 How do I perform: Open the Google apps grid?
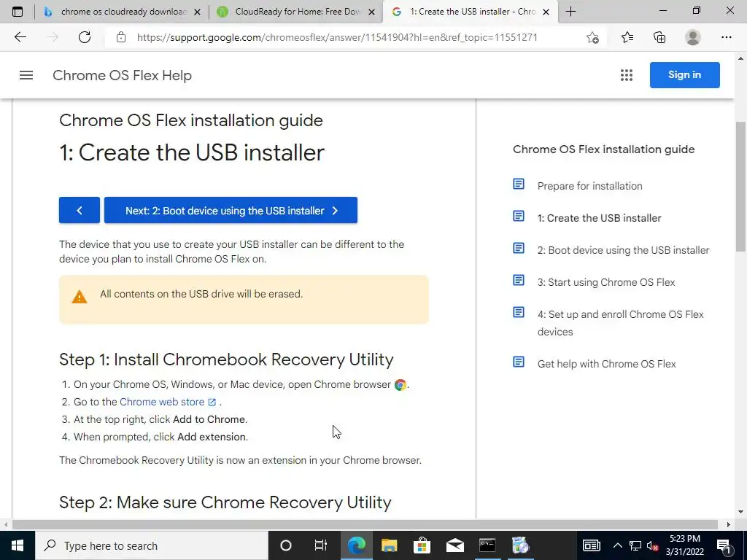[627, 75]
